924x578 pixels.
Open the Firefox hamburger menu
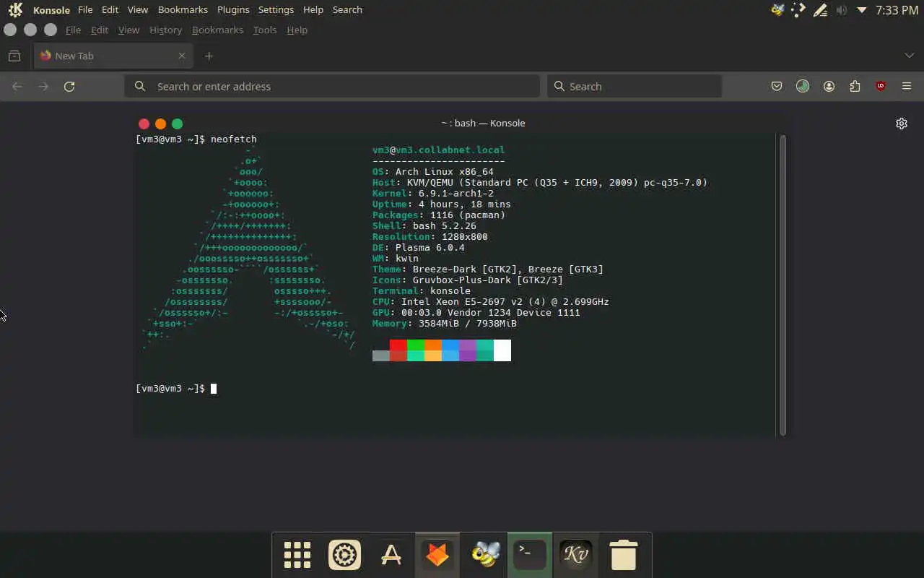point(907,86)
